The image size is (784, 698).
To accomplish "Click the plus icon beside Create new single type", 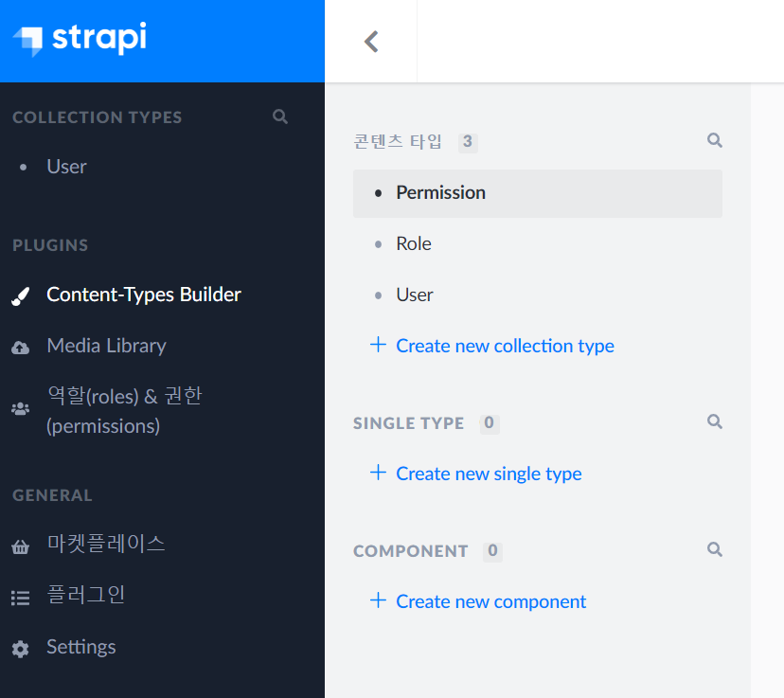I will coord(378,472).
